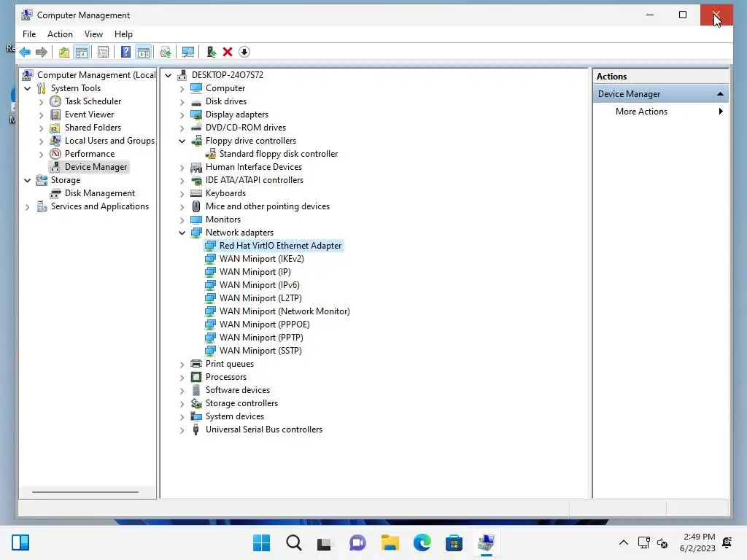Toggle Show/Hide Action Pane toolbar icon
Image resolution: width=747 pixels, height=560 pixels.
(x=144, y=52)
